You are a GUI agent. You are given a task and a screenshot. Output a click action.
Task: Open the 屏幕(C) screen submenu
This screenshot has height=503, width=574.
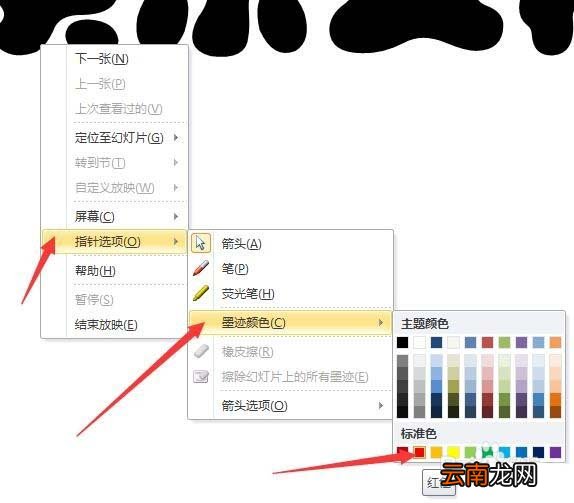pos(115,216)
